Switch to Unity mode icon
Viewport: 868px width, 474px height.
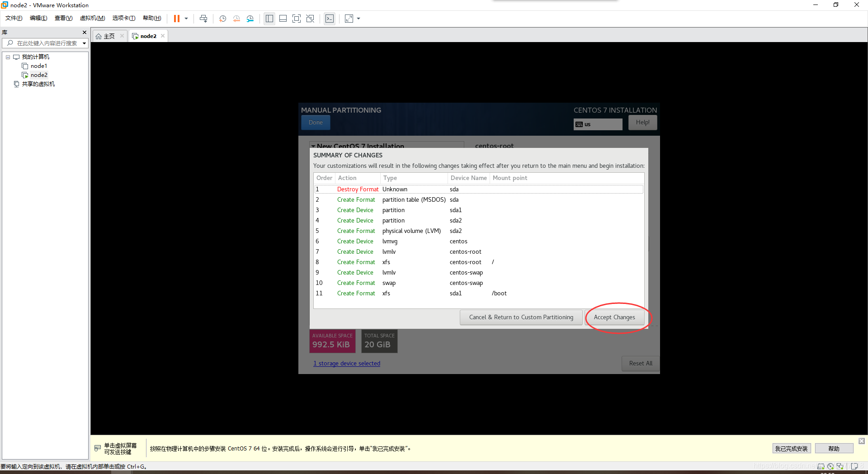point(310,19)
